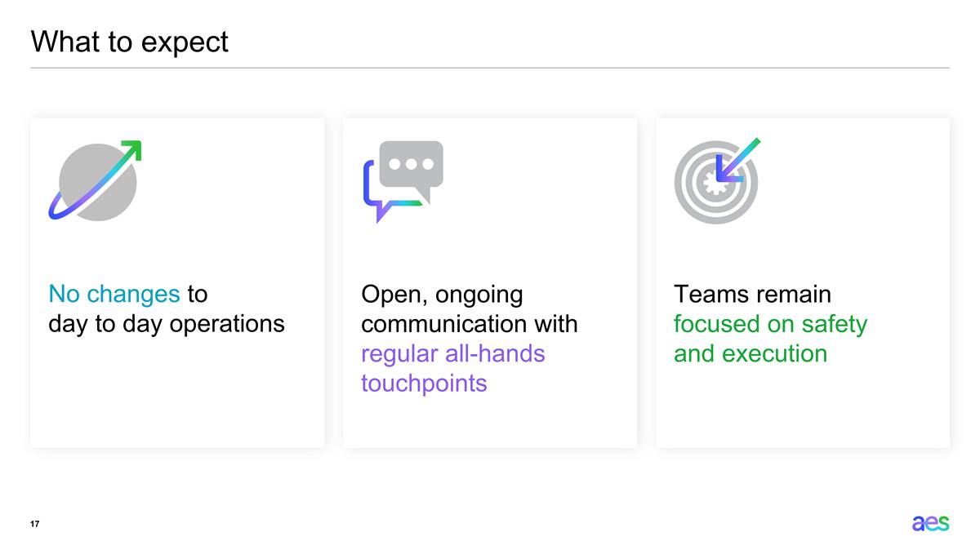Click the green 'and execution' text

pyautogui.click(x=750, y=353)
